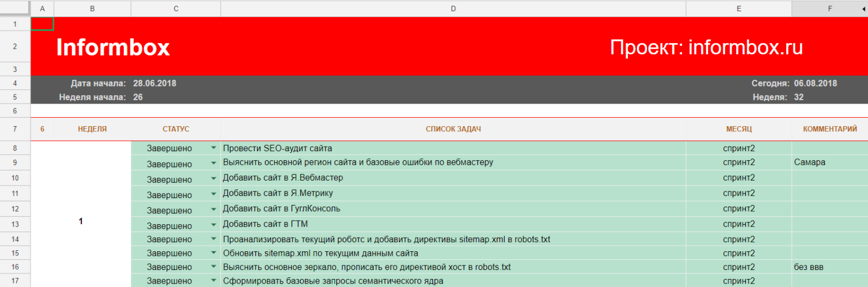
Task: Select row 13 header
Action: tap(15, 225)
